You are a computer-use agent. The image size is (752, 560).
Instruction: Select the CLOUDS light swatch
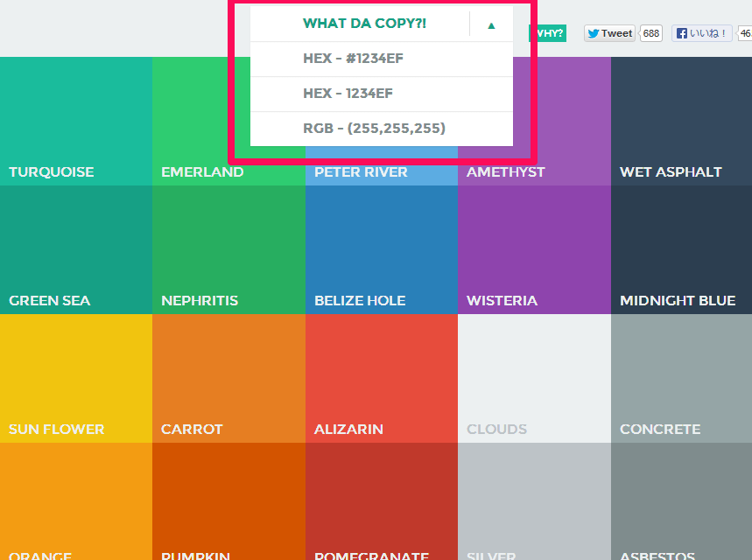[x=534, y=376]
